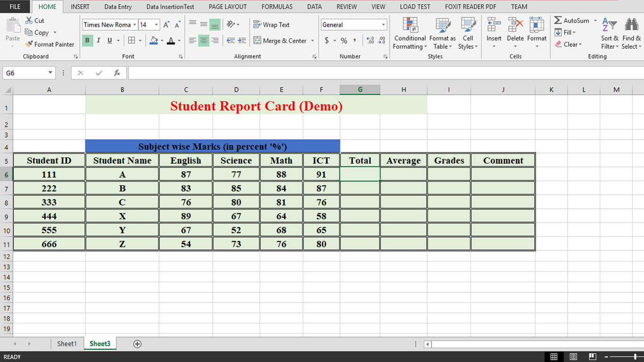Switch to the FORMULAS tab
644x362 pixels.
point(277,7)
